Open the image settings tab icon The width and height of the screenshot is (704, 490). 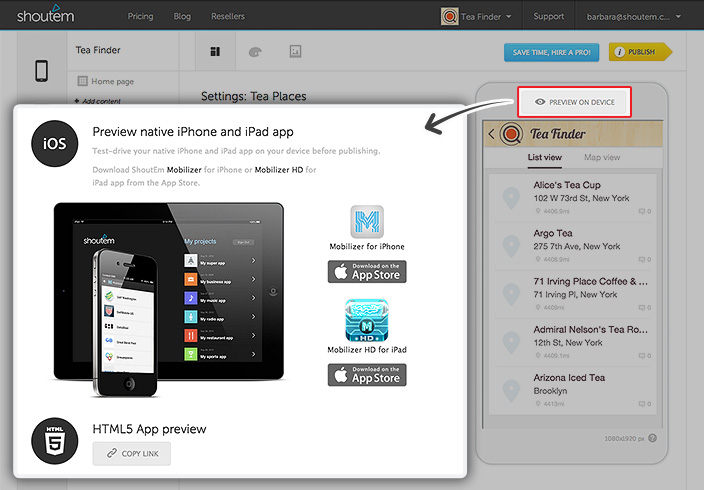pyautogui.click(x=295, y=52)
